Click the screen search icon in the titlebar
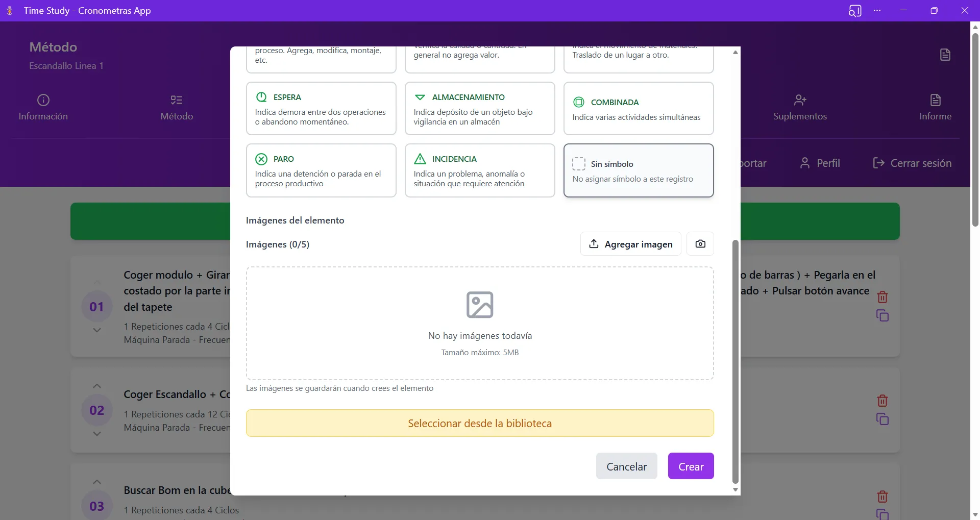980x520 pixels. 855,10
